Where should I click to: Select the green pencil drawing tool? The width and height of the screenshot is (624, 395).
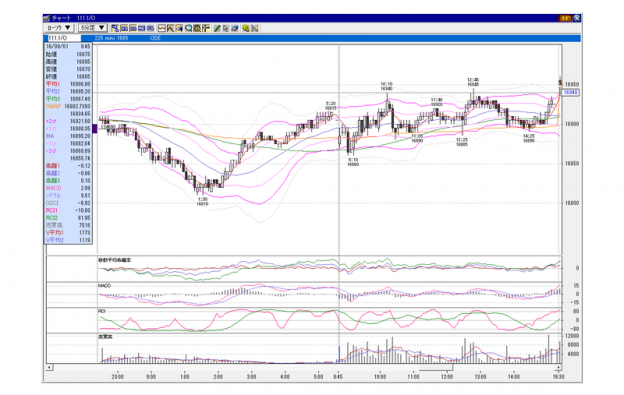click(217, 28)
